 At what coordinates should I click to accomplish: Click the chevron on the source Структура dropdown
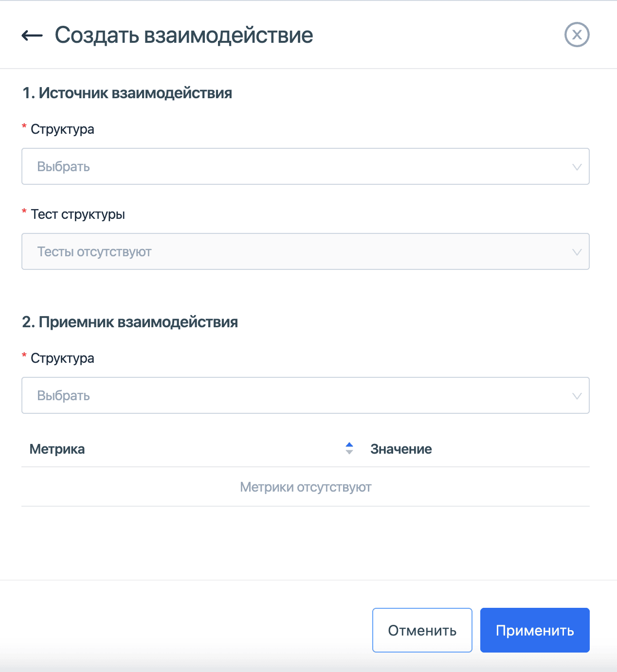577,166
